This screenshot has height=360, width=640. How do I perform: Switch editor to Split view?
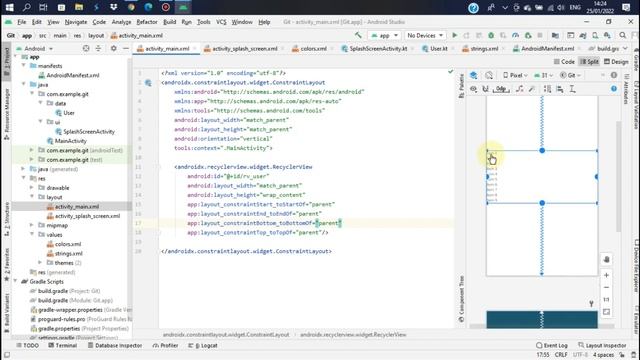pos(589,62)
